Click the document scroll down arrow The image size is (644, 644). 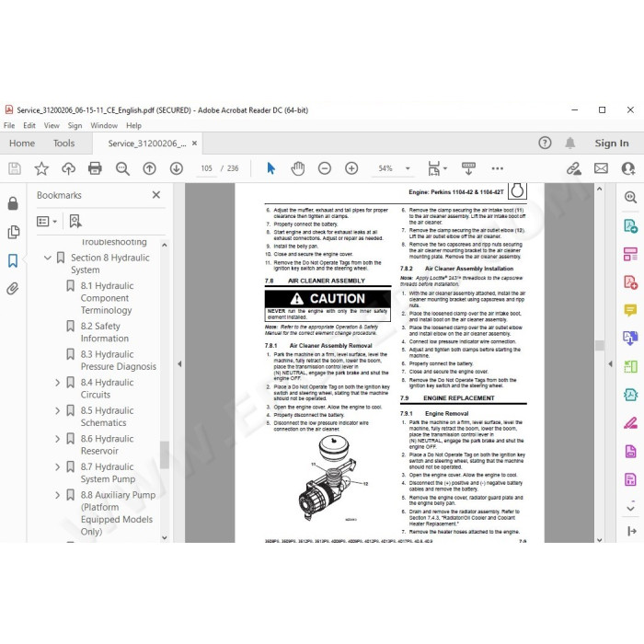600,540
